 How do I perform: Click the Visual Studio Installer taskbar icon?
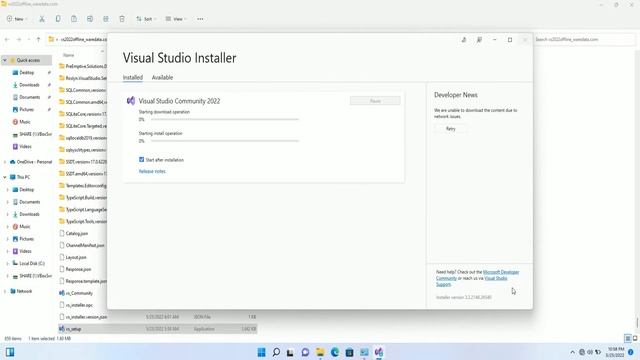pos(379,352)
